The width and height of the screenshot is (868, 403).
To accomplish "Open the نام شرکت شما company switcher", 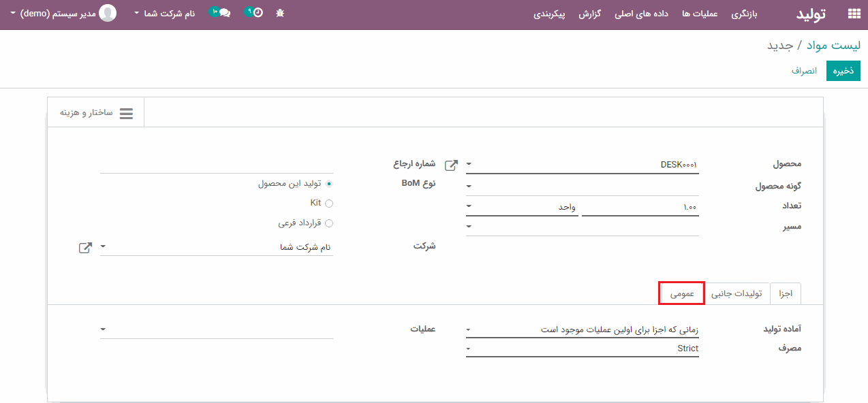I will [164, 14].
